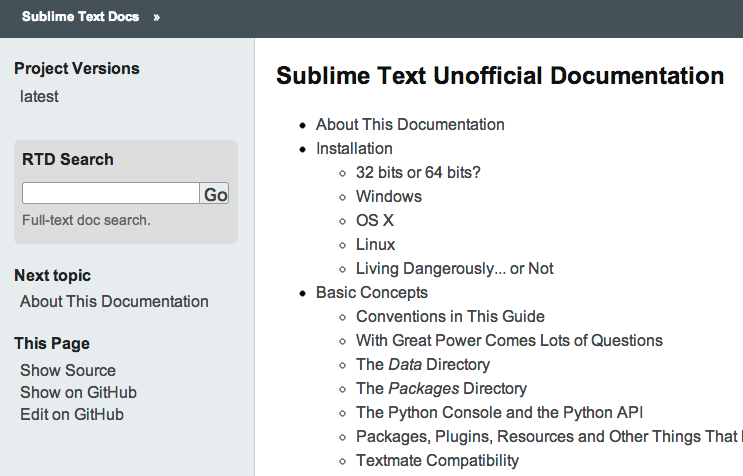Click the This Page heading

[52, 343]
